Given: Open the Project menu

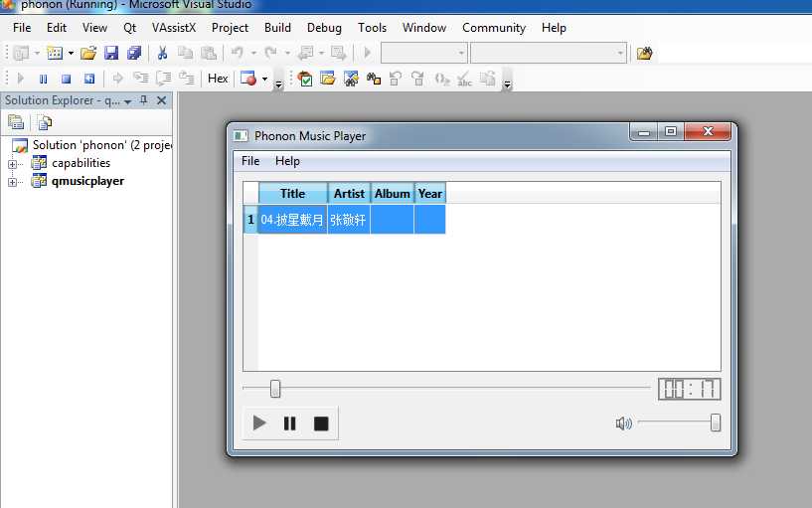Looking at the screenshot, I should [x=230, y=28].
